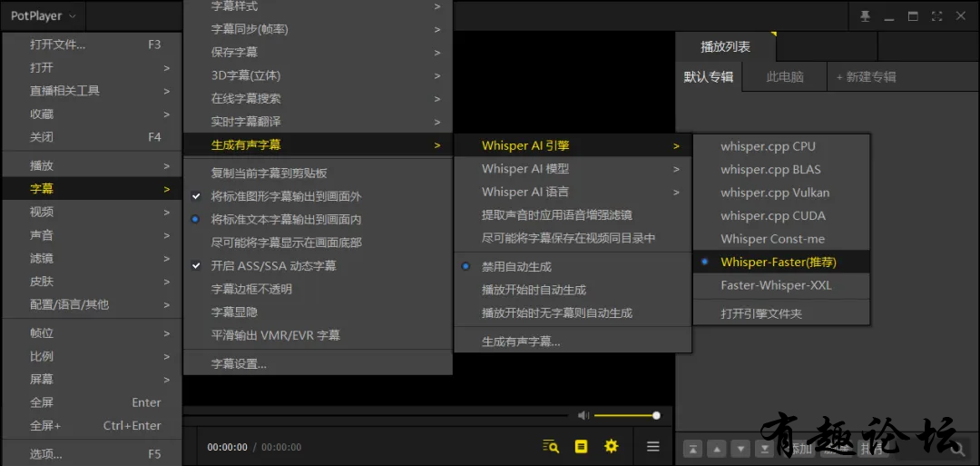This screenshot has height=466, width=980.
Task: Move playlist item down one position
Action: (x=740, y=449)
